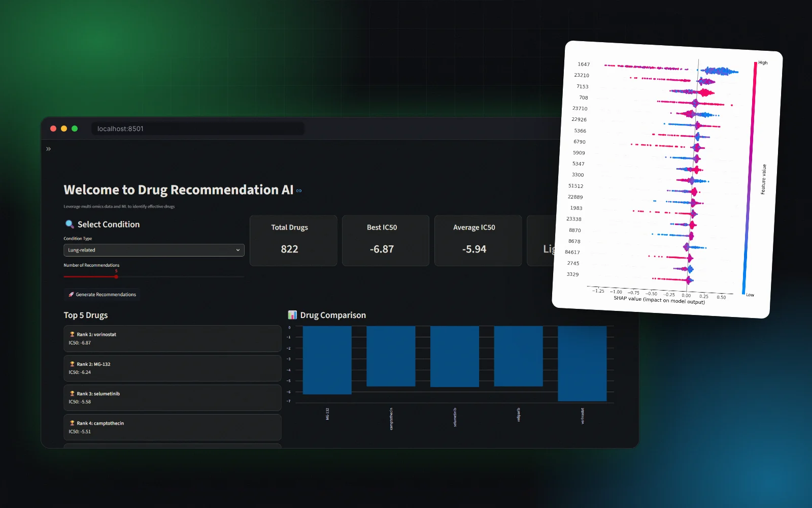The image size is (812, 508).
Task: Click the trophy icon on Rank 4 camptothecin
Action: coord(72,423)
